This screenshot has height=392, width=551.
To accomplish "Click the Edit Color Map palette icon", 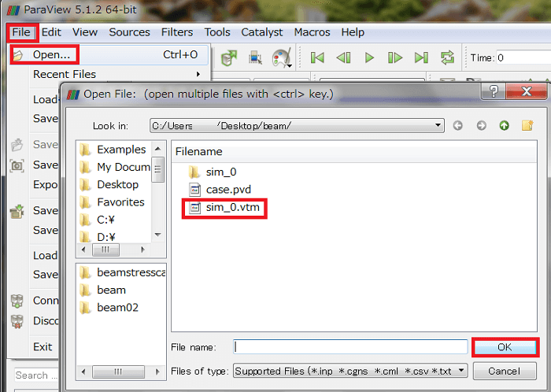I will click(280, 57).
